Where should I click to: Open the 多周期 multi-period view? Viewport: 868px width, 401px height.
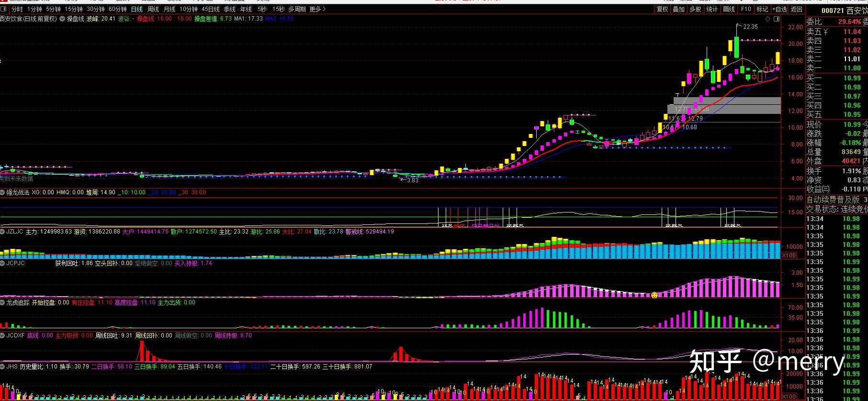297,10
